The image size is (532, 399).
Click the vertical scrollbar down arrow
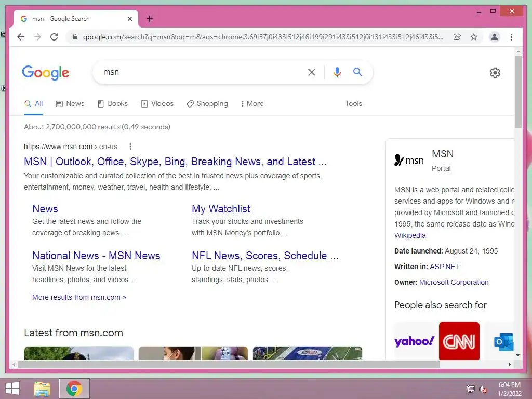tap(518, 355)
